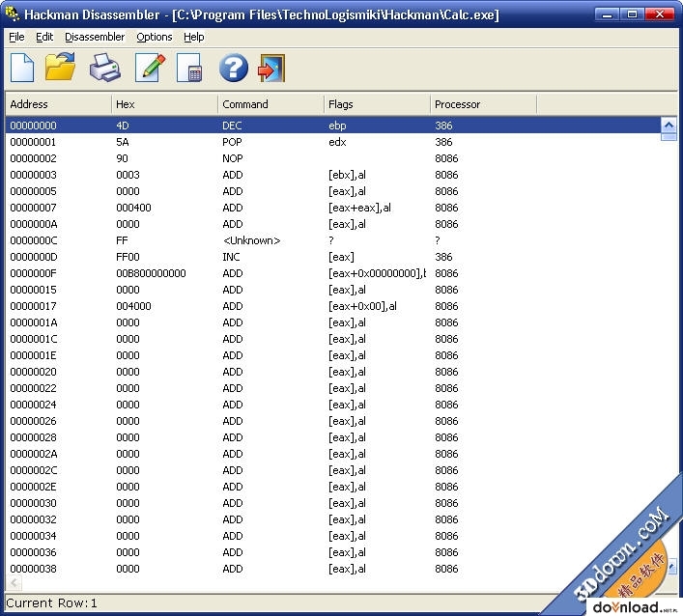
Task: Click the [ebx],al flags cell
Action: click(x=347, y=175)
